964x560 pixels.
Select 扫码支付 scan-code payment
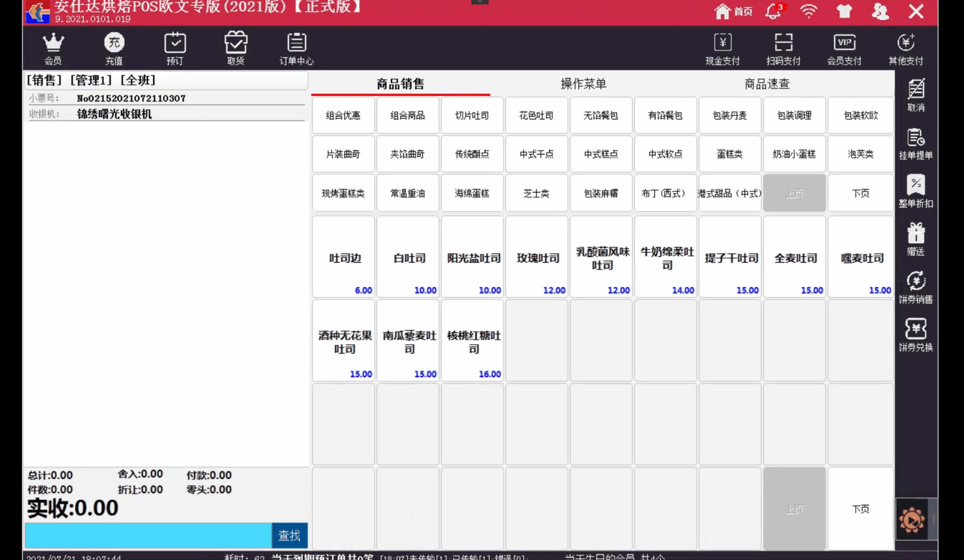click(784, 47)
